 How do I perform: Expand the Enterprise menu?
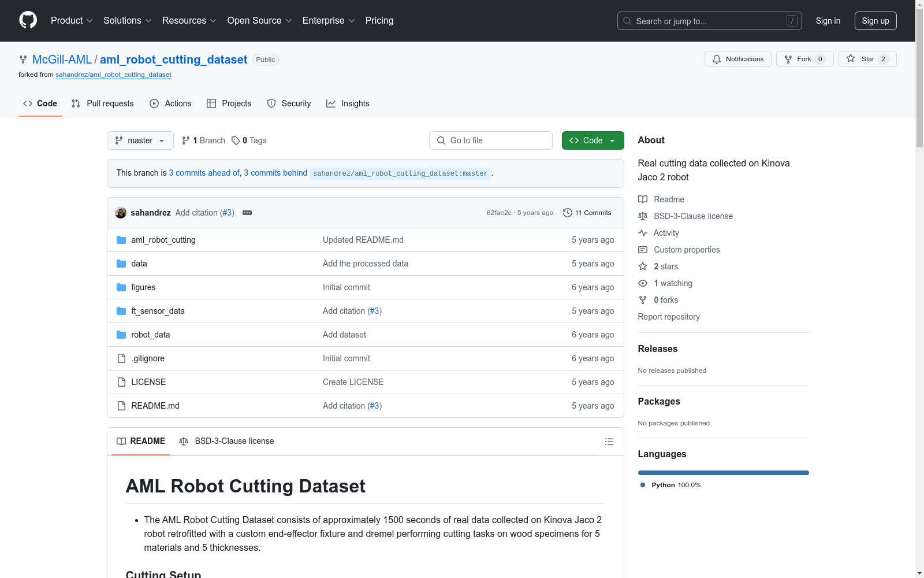pyautogui.click(x=329, y=20)
